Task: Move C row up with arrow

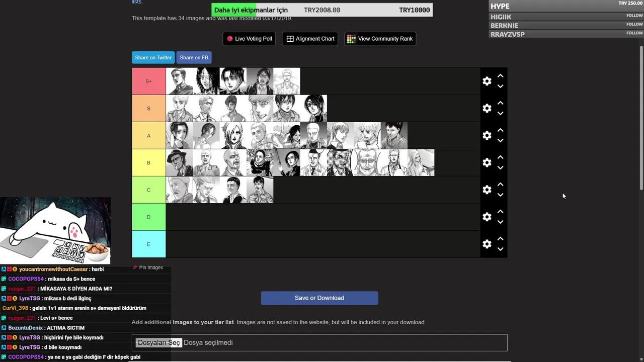Action: tap(500, 185)
